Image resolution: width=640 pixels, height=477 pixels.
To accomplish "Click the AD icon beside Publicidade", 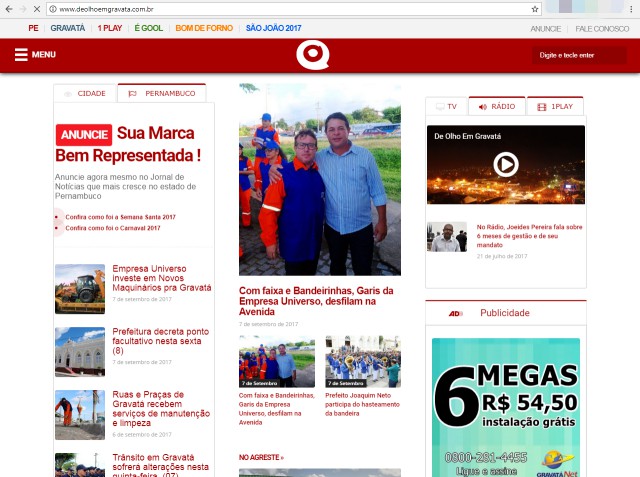I will [456, 313].
